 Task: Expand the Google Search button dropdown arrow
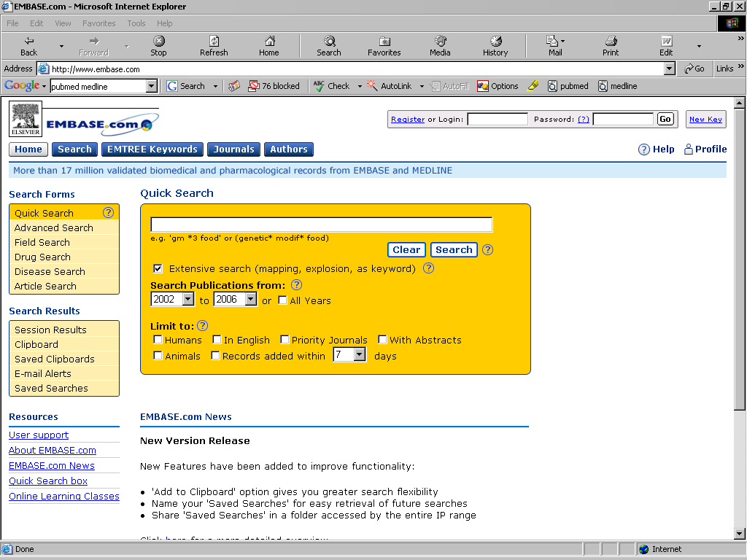click(215, 87)
